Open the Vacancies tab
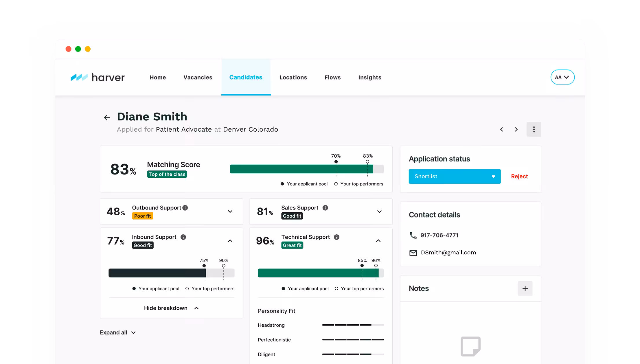The width and height of the screenshot is (640, 364). [198, 78]
